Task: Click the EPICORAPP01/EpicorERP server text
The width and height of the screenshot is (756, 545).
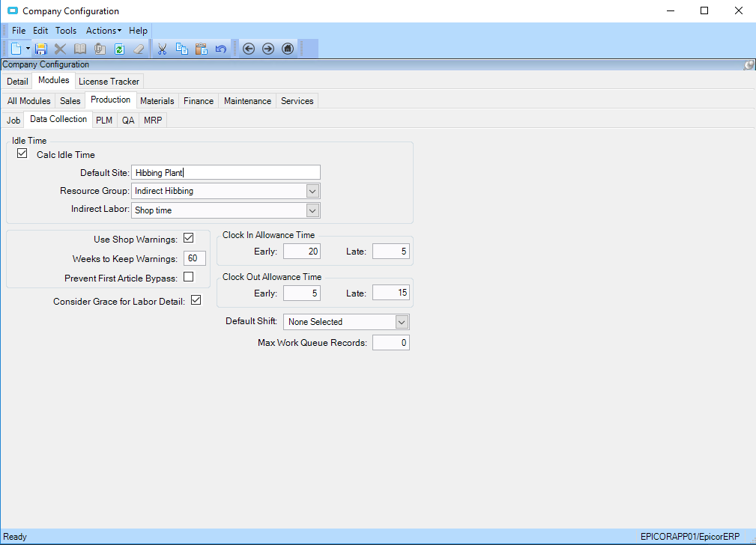Action: pyautogui.click(x=690, y=536)
